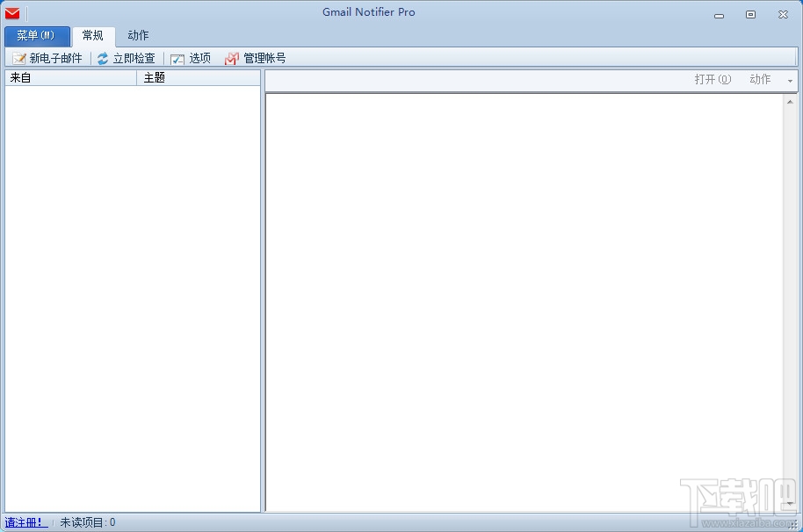The image size is (803, 532).
Task: Maximize the Gmail Notifier Pro window
Action: pyautogui.click(x=751, y=15)
